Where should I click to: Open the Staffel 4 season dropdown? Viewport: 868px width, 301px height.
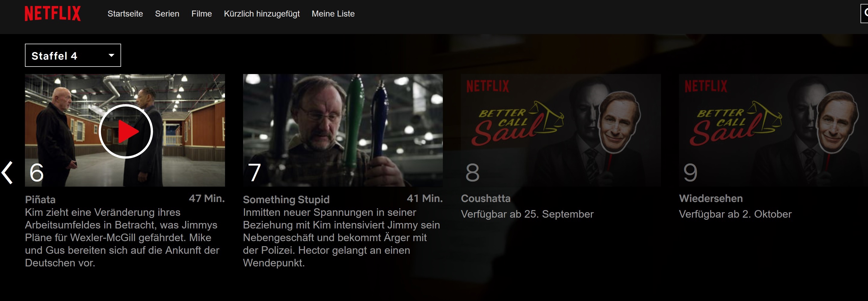[x=73, y=55]
